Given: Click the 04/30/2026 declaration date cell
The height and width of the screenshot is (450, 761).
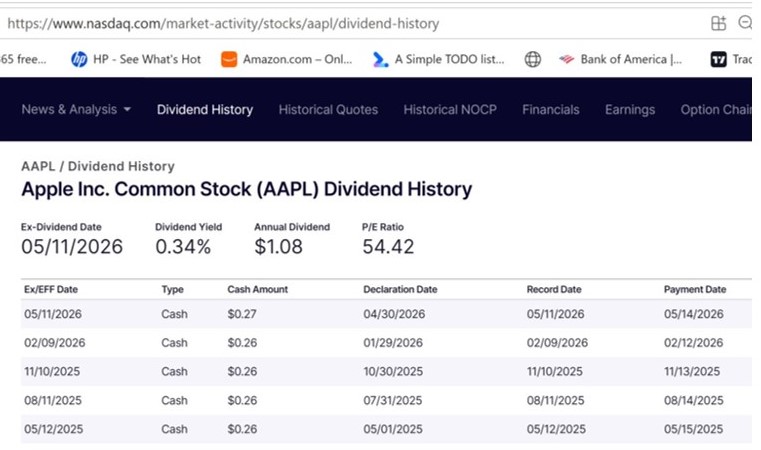Looking at the screenshot, I should 394,314.
